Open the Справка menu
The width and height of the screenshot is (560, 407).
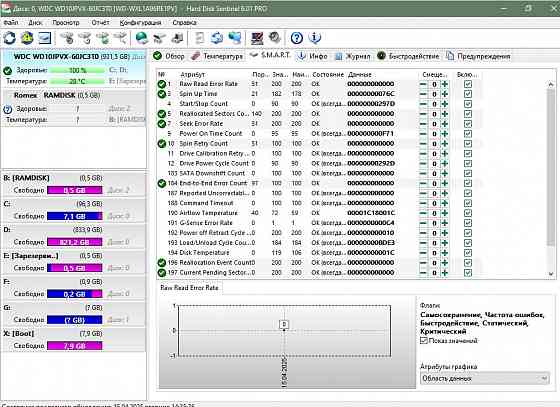point(184,22)
